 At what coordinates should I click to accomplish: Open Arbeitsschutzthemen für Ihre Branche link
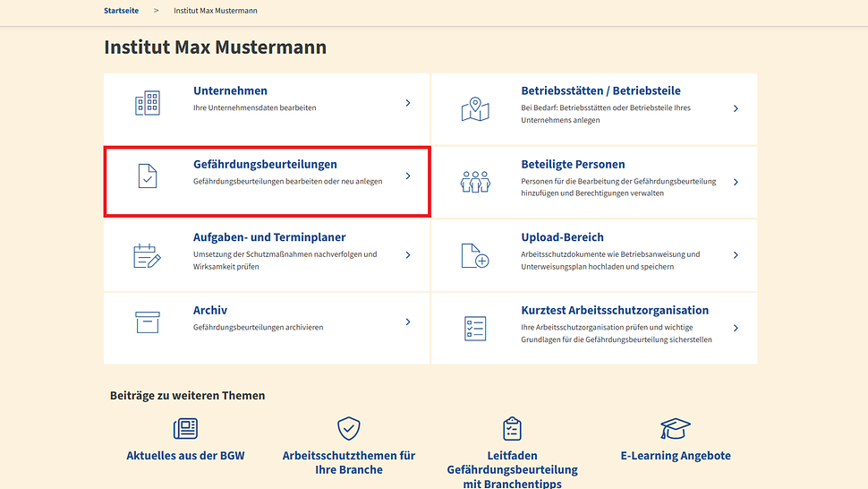point(349,462)
